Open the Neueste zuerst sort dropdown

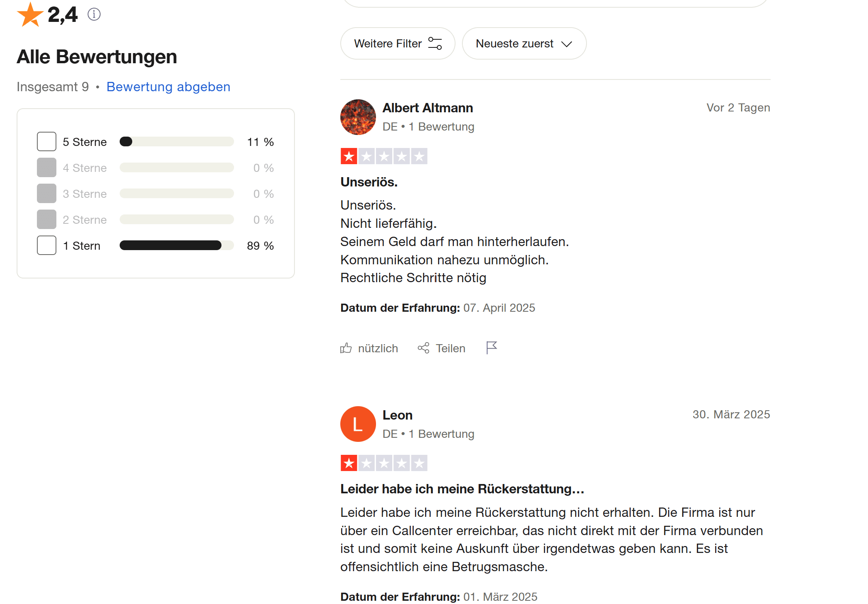(x=524, y=43)
